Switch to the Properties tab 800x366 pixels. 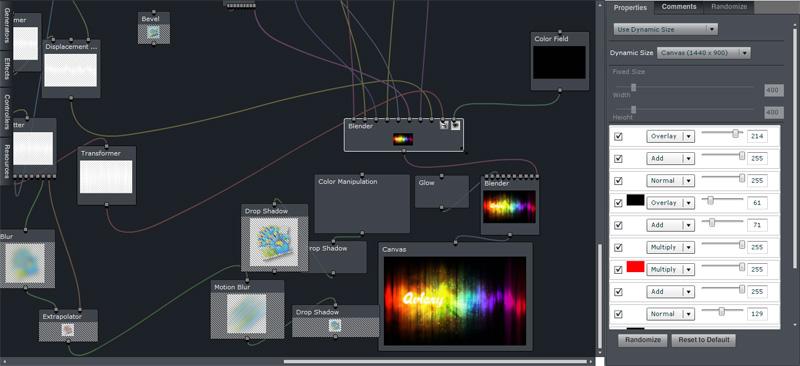pyautogui.click(x=630, y=8)
